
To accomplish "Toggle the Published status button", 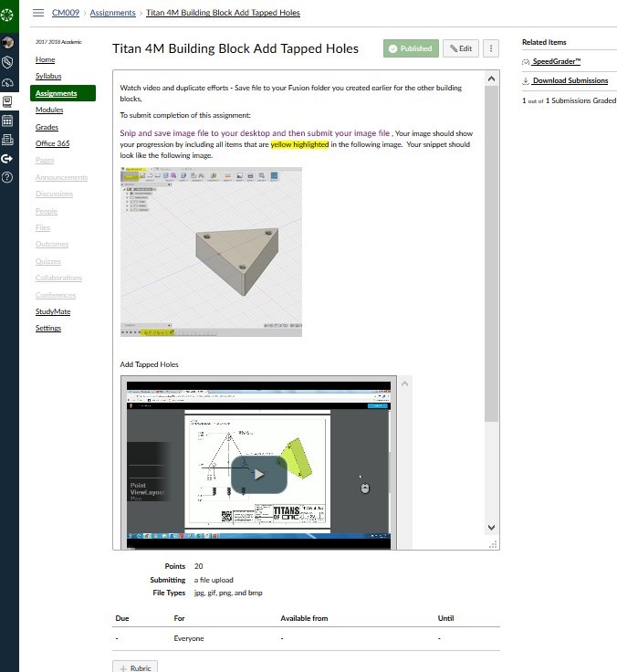I will [x=410, y=48].
